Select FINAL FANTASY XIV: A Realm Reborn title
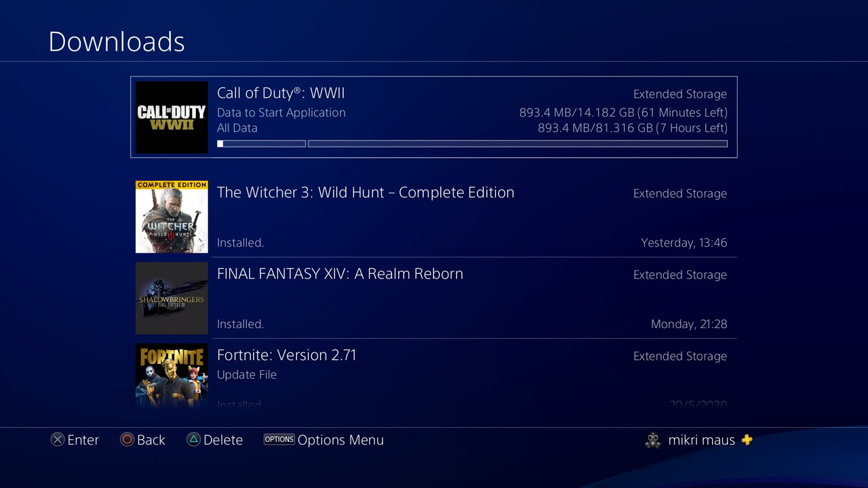This screenshot has width=868, height=488. [340, 274]
